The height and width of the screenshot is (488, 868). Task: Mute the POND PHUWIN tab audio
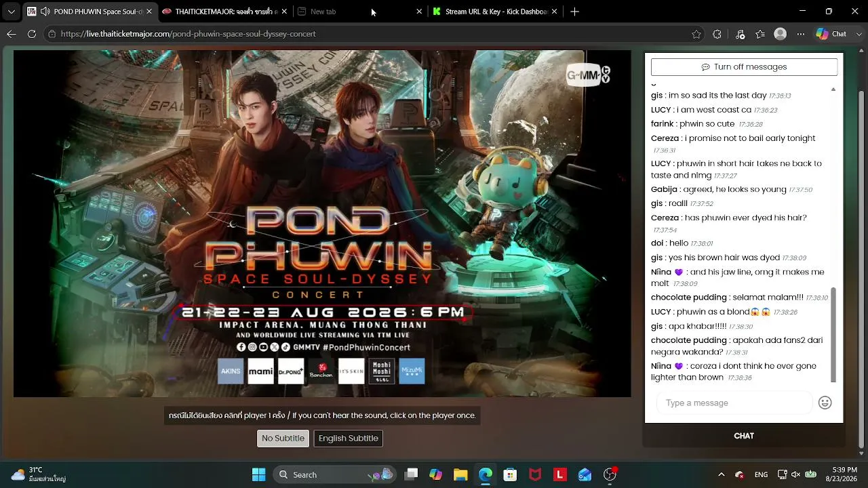pos(45,12)
